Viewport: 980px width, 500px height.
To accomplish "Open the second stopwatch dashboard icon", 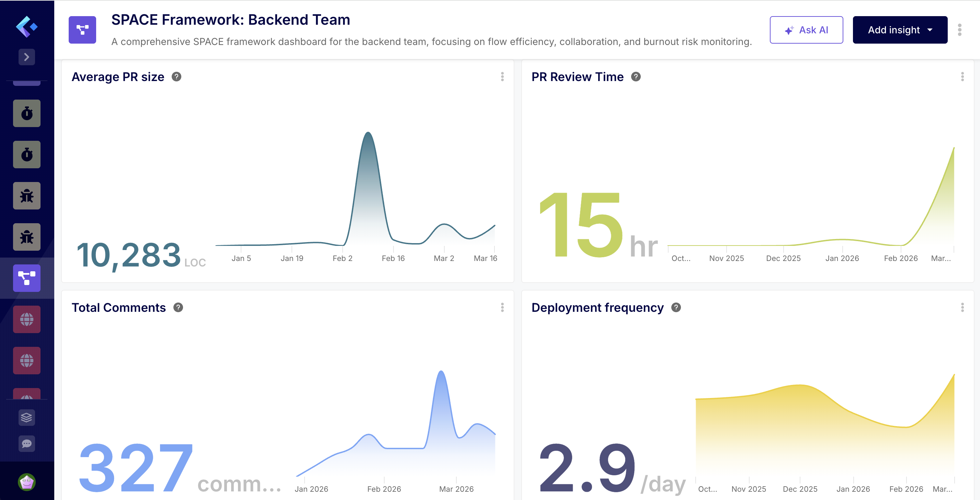I will (27, 155).
